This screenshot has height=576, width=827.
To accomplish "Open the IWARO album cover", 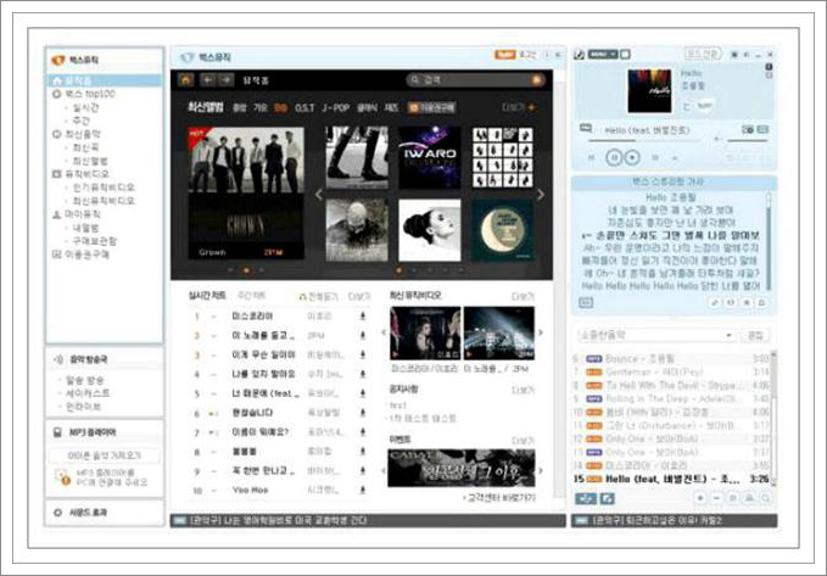I will tap(429, 157).
